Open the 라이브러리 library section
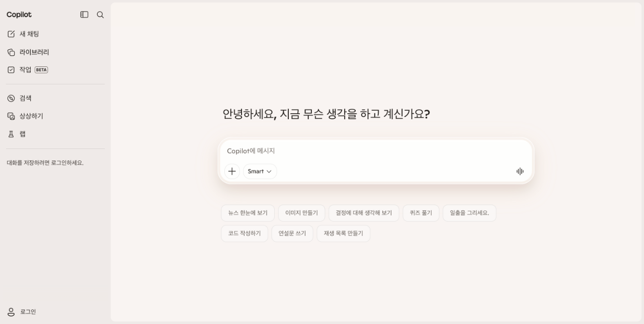Screen dimensions: 644x324 tap(34, 52)
